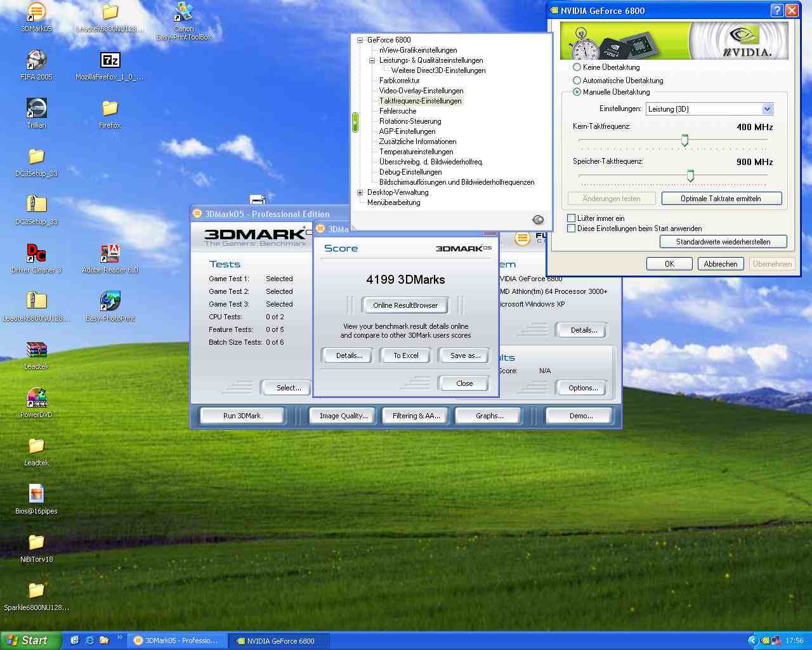Select Weitere Direct3D-Einstellungen tree item
The image size is (812, 650).
pyautogui.click(x=438, y=70)
